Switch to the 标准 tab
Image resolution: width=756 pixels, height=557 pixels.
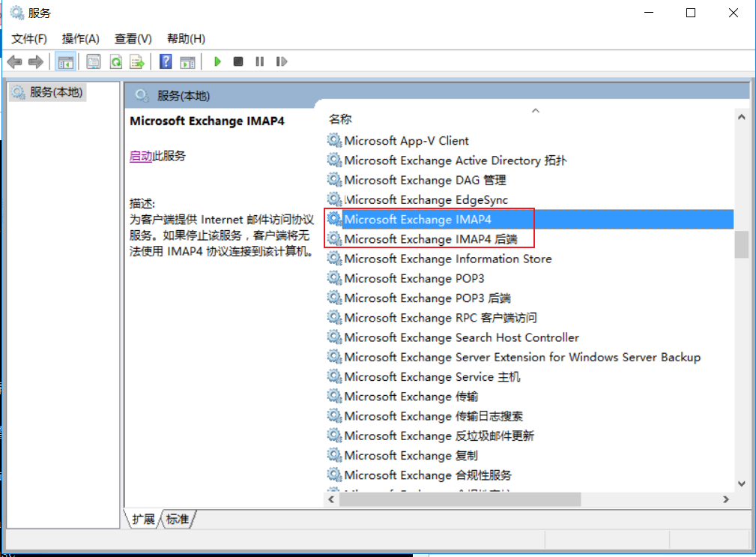tap(176, 518)
